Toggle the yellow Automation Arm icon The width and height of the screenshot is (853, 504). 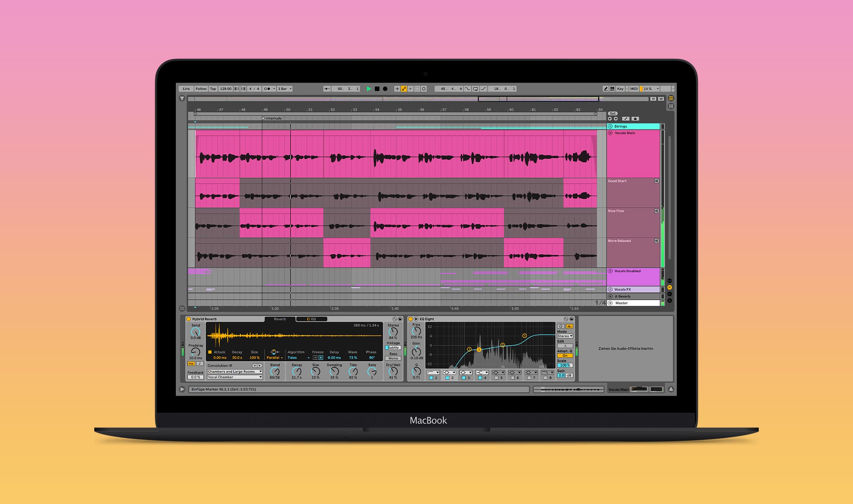(404, 89)
